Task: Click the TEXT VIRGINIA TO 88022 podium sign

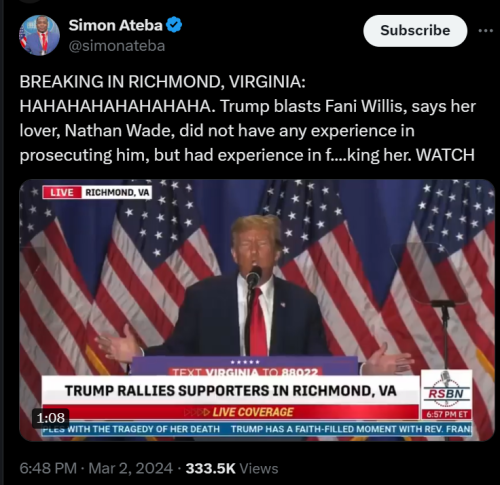Action: 245,372
